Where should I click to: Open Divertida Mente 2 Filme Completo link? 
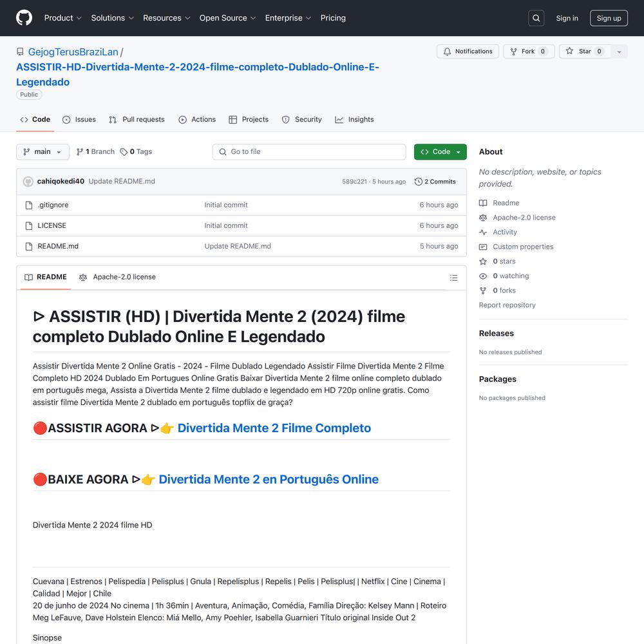pos(274,428)
